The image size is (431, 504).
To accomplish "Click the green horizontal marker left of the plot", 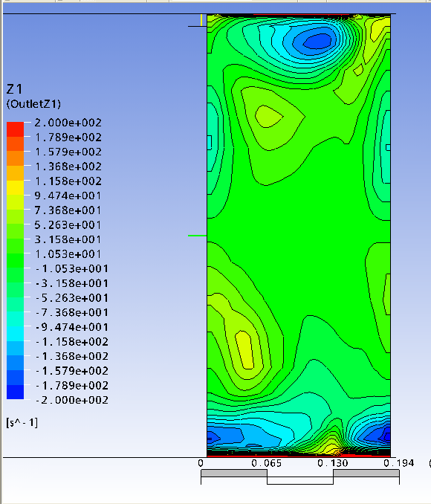I will (198, 236).
